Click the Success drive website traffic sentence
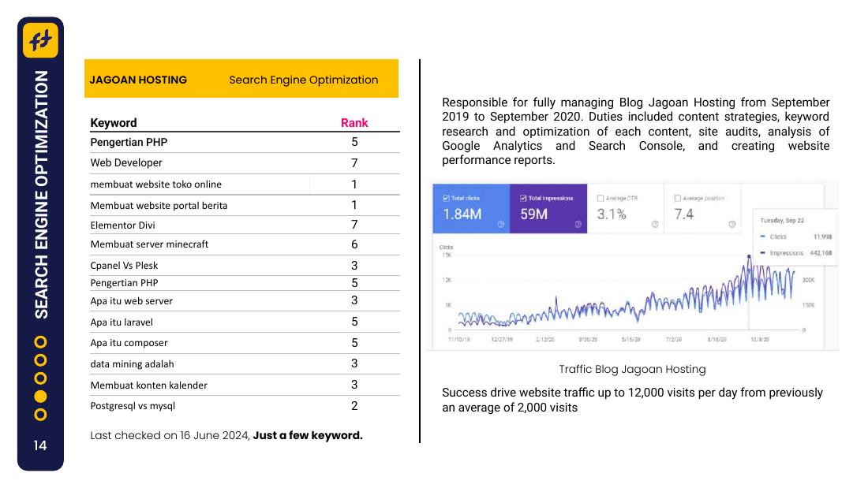The height and width of the screenshot is (488, 868). point(632,400)
